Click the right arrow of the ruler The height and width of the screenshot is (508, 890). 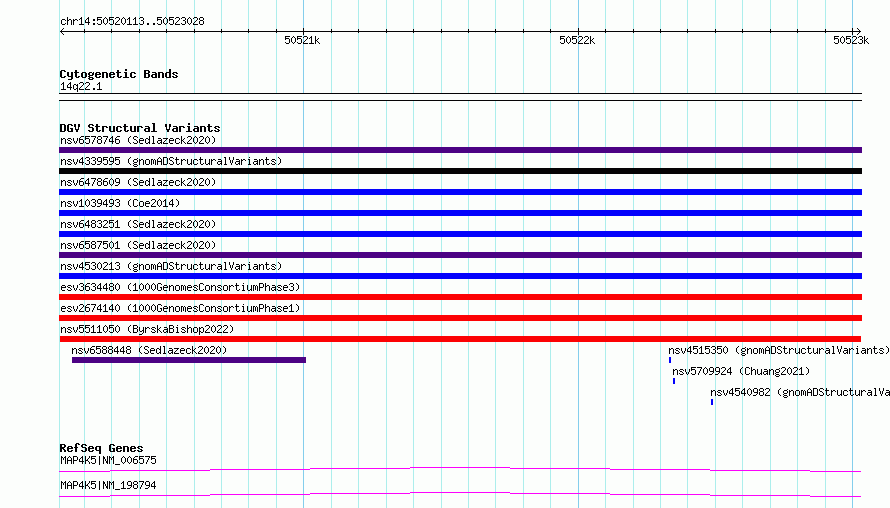tap(858, 32)
